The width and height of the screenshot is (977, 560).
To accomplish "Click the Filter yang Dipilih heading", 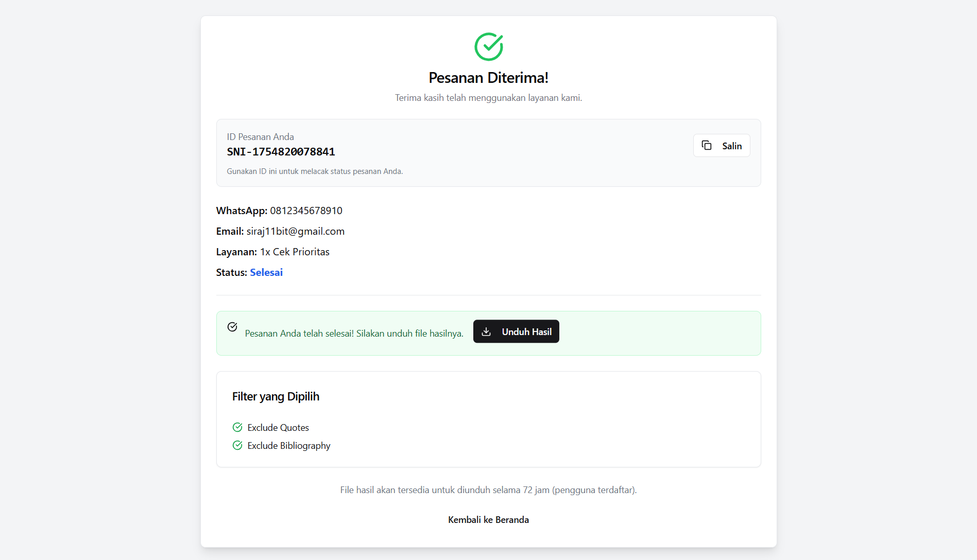I will [276, 396].
